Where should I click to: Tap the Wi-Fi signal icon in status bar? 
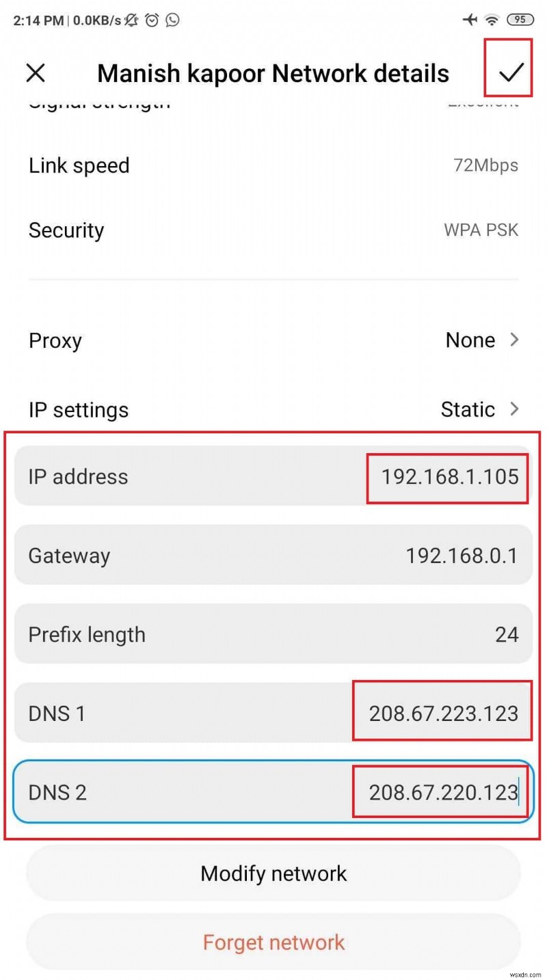[x=494, y=21]
